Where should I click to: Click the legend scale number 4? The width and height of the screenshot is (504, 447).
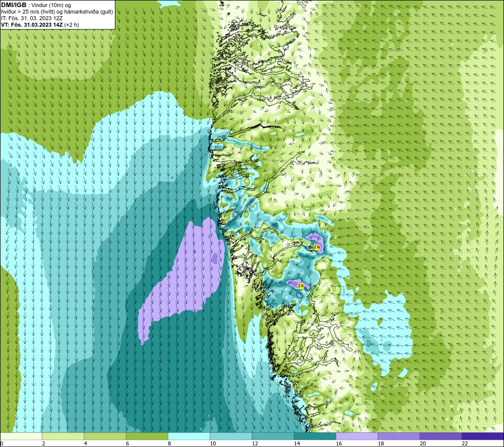click(x=86, y=444)
